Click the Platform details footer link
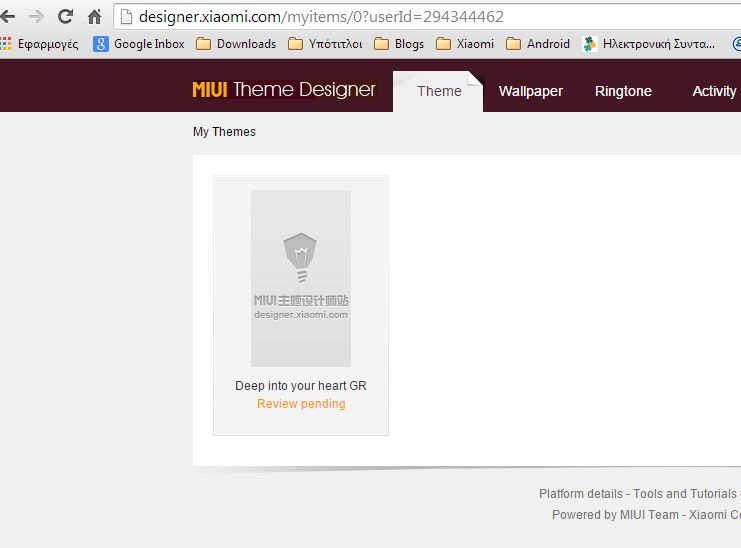Screen dimensions: 741x548 pyautogui.click(x=582, y=494)
